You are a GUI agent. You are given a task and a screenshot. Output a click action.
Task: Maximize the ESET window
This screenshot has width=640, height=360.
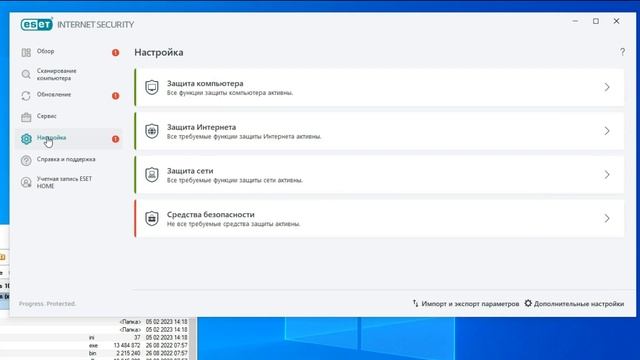point(596,21)
